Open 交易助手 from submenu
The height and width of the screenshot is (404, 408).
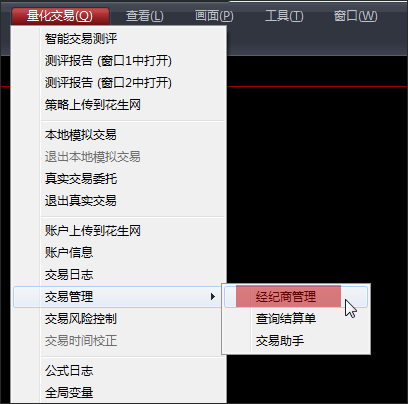[296, 341]
